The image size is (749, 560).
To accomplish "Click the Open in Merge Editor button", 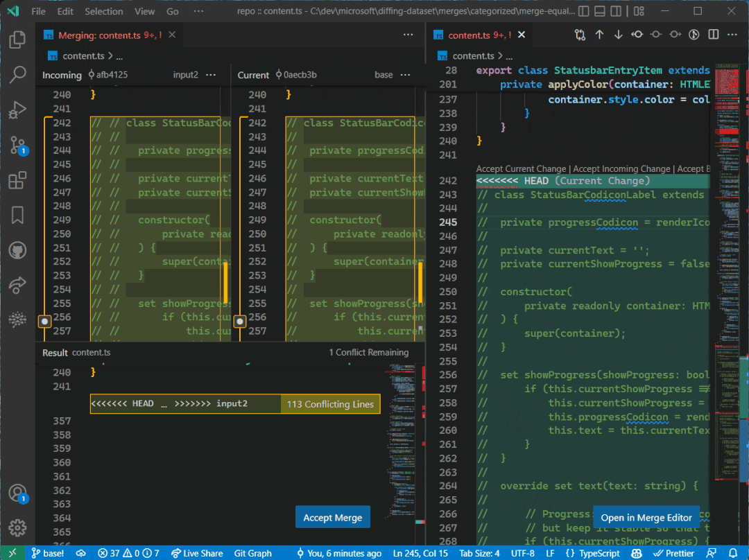I will pos(646,518).
